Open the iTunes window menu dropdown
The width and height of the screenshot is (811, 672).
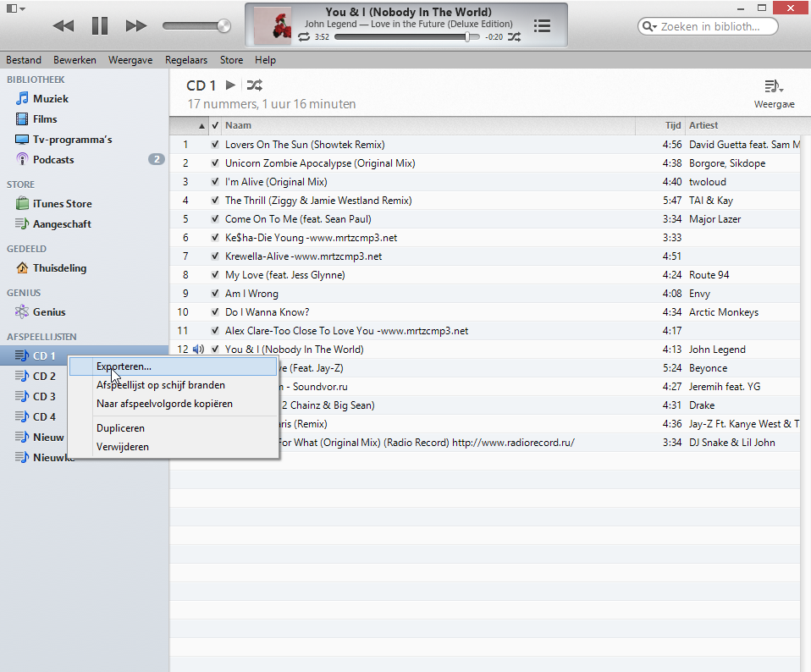[15, 8]
